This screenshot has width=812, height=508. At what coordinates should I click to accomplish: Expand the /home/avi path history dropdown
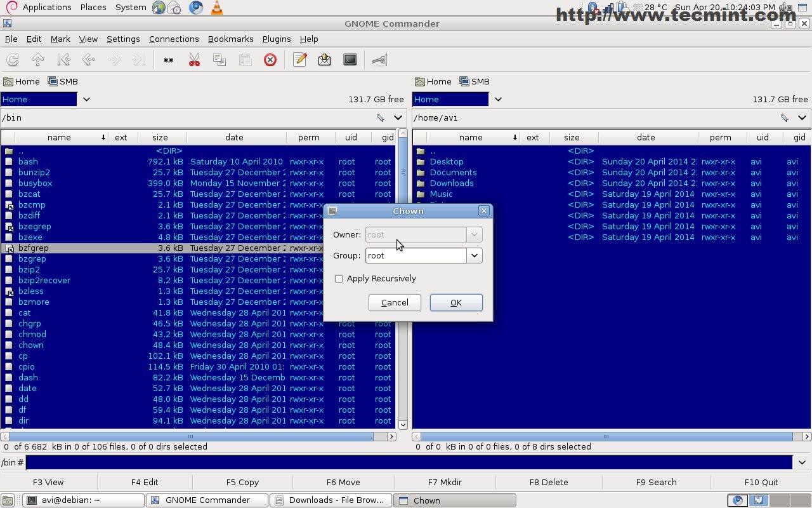[802, 117]
